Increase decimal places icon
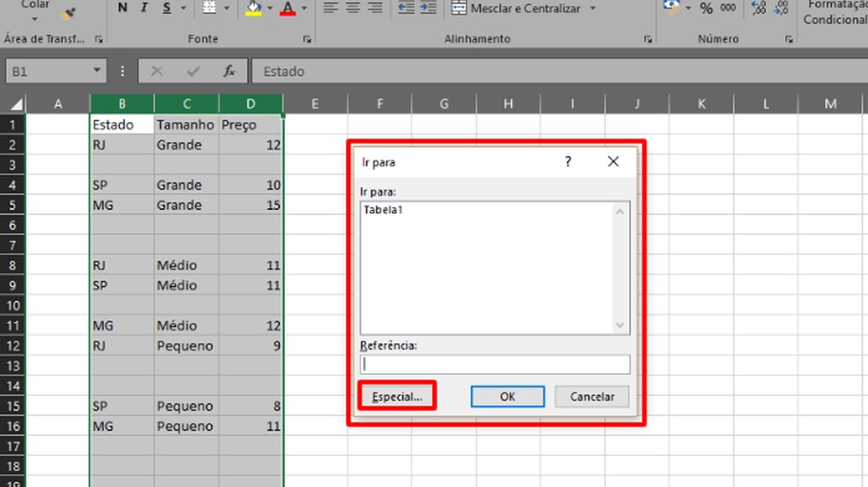 click(759, 8)
